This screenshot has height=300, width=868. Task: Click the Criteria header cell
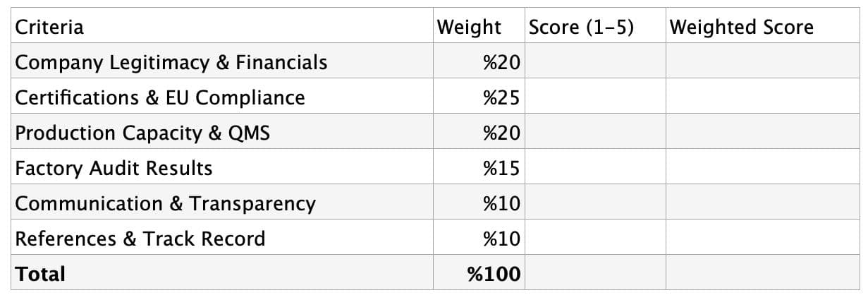tap(49, 27)
